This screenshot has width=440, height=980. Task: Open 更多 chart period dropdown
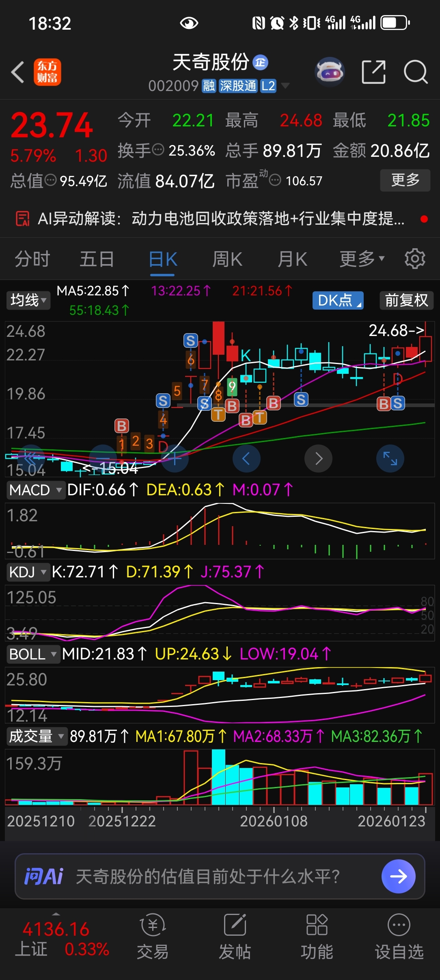coord(362,259)
